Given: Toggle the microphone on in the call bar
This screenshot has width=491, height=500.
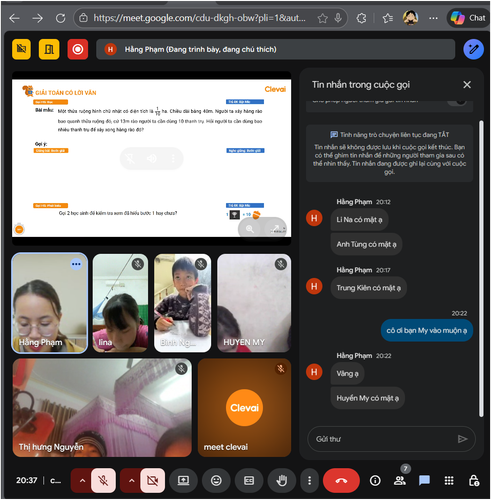Looking at the screenshot, I should (x=103, y=480).
